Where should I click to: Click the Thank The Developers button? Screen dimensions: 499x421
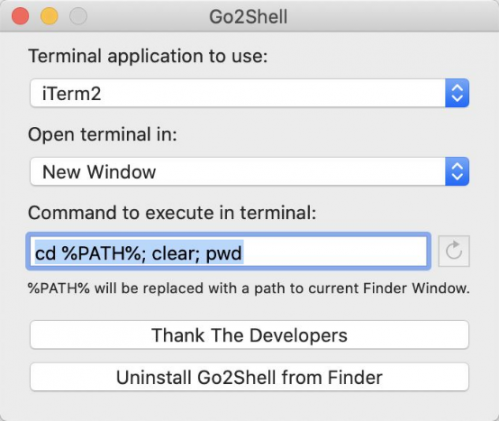(249, 335)
